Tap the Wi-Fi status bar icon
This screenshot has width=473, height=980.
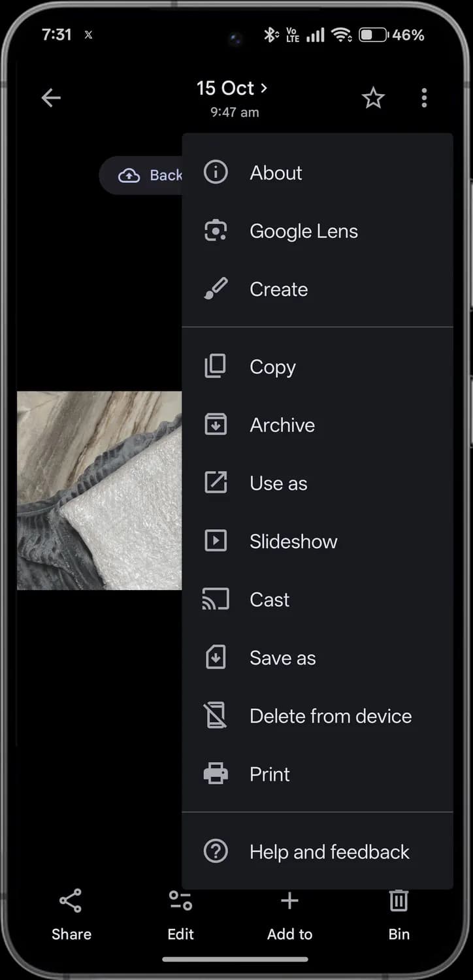(342, 35)
